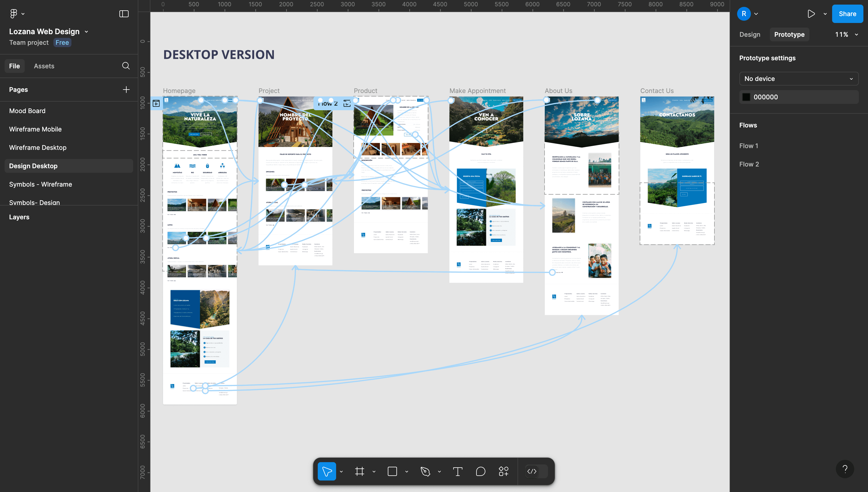Screen dimensions: 868x492
Task: Open the 11% zoom dropdown
Action: coord(846,34)
